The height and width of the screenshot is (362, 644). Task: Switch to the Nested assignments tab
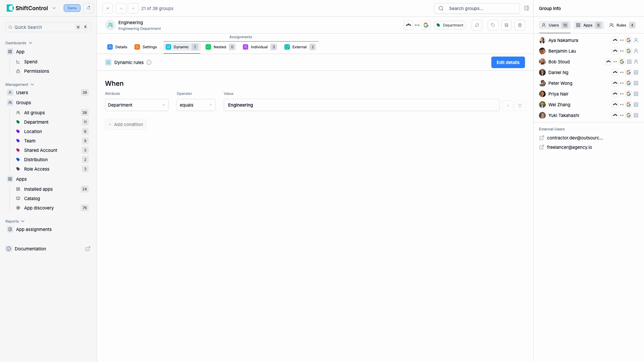220,47
